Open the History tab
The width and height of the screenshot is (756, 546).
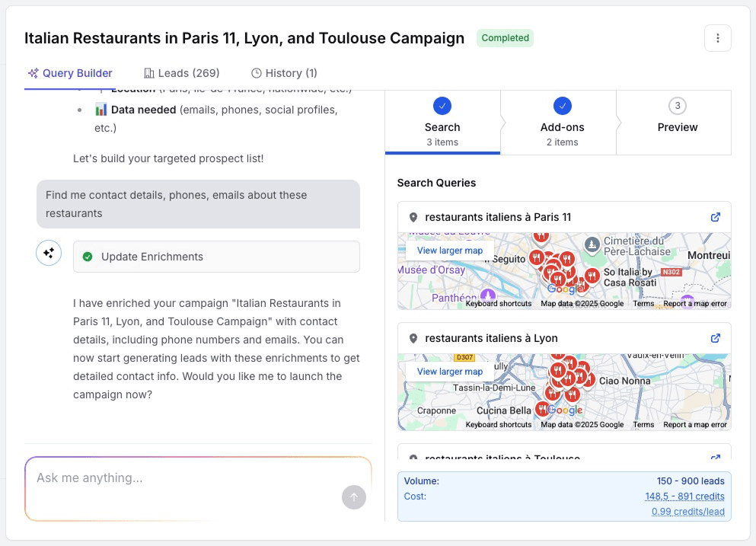pos(283,72)
